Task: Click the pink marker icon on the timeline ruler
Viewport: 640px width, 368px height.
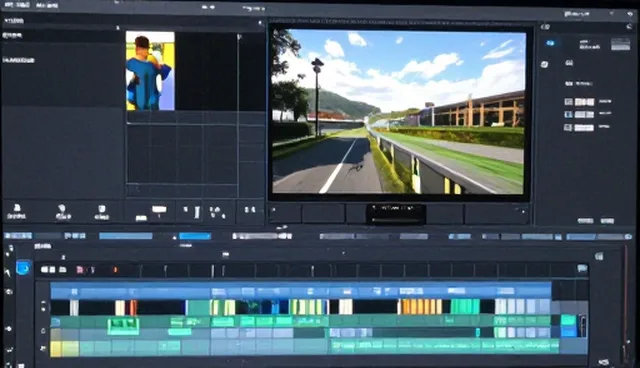Action: pos(80,270)
